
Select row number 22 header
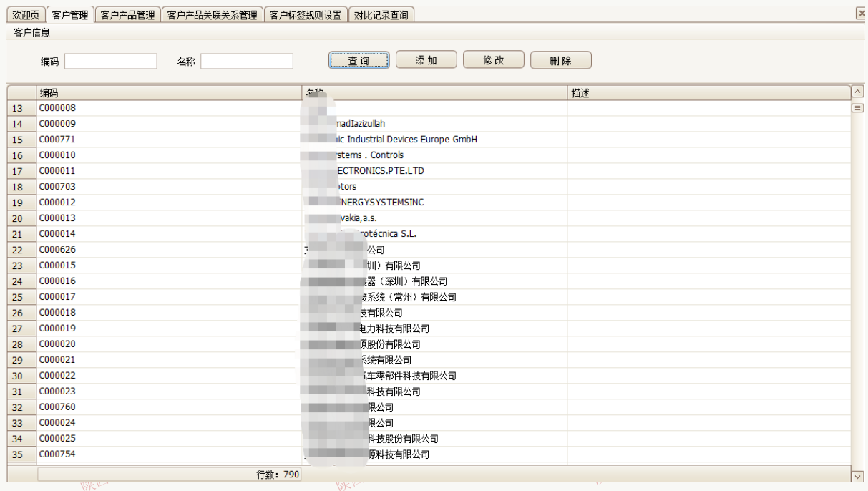click(18, 251)
